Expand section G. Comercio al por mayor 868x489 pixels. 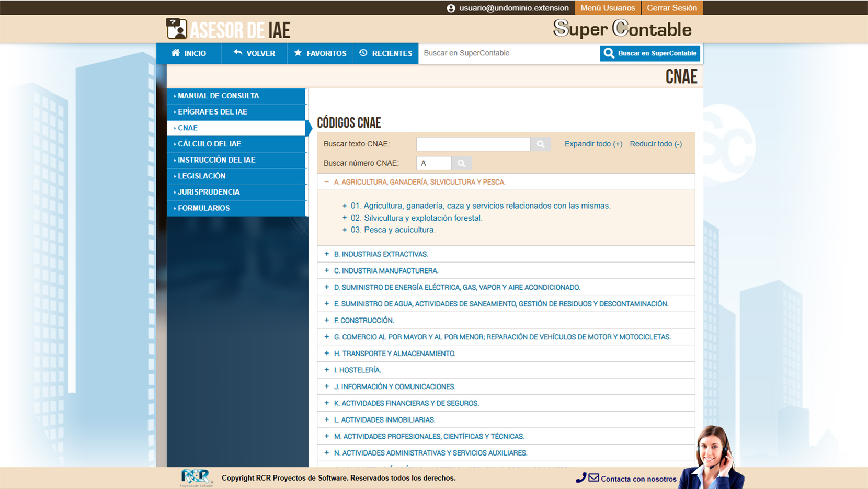[x=327, y=337]
